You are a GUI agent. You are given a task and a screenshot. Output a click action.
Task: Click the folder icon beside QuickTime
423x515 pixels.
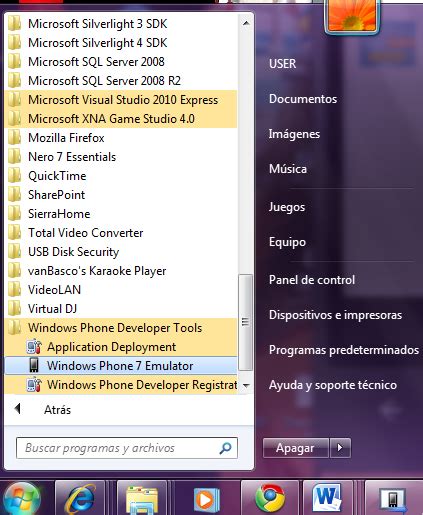(14, 176)
